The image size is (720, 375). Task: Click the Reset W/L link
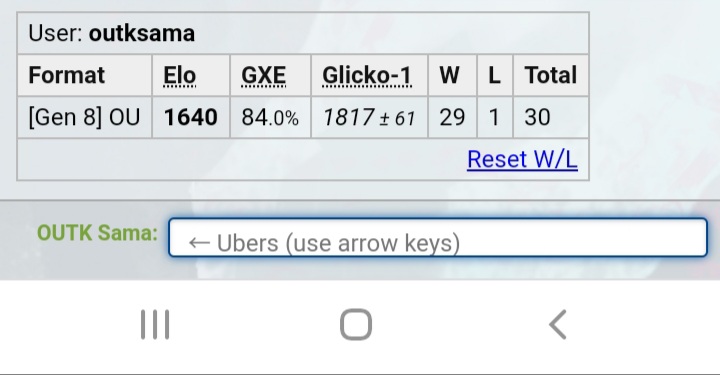coord(522,159)
